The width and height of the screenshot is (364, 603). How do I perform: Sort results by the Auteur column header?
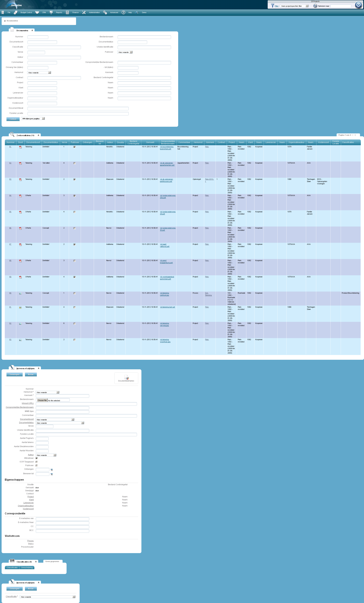[110, 142]
